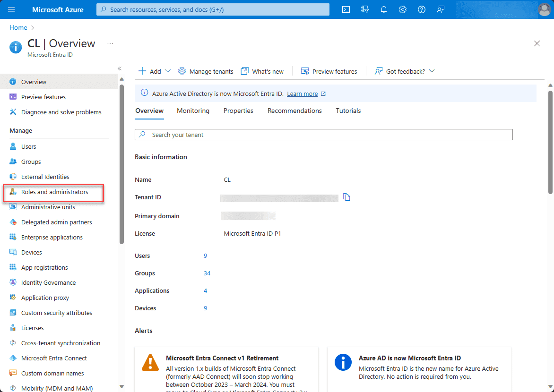Open Cloud Shell from the top bar

(346, 9)
